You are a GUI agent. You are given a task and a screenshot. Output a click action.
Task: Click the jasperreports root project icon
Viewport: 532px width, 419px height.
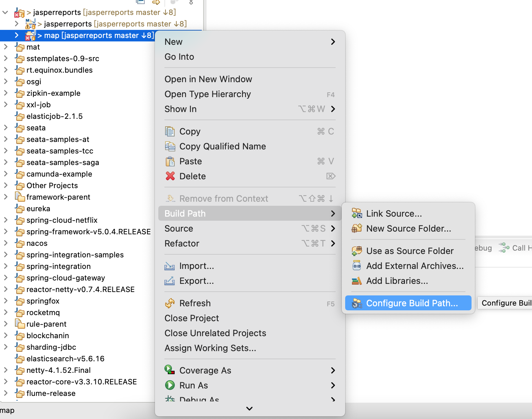pyautogui.click(x=19, y=13)
